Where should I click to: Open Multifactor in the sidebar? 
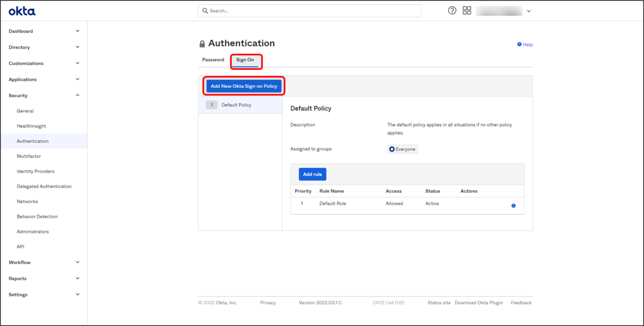28,156
